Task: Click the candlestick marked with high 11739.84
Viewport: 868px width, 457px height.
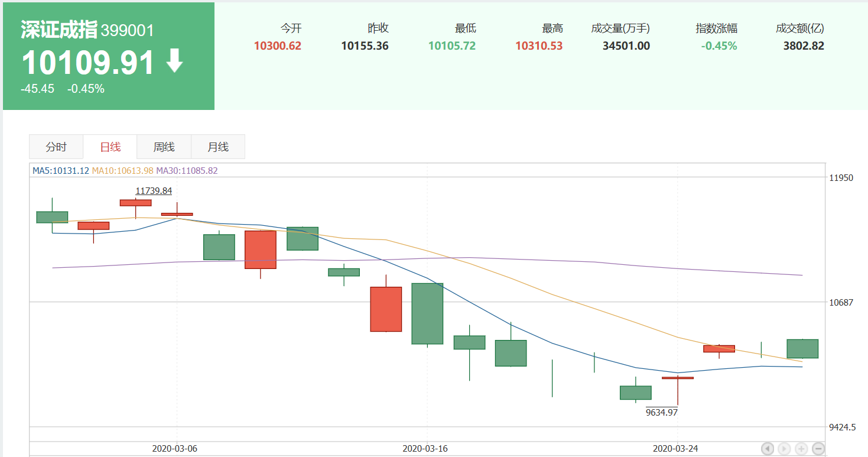Action: tap(135, 203)
